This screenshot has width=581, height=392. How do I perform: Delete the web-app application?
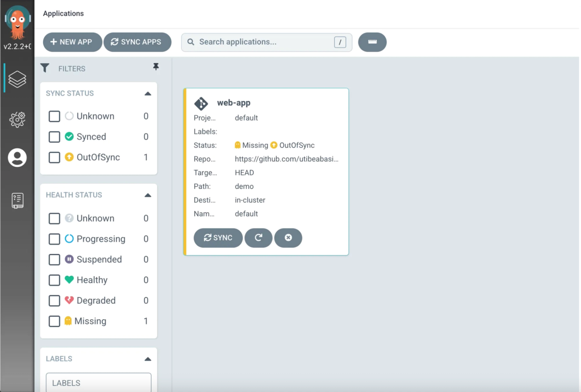[x=288, y=238]
